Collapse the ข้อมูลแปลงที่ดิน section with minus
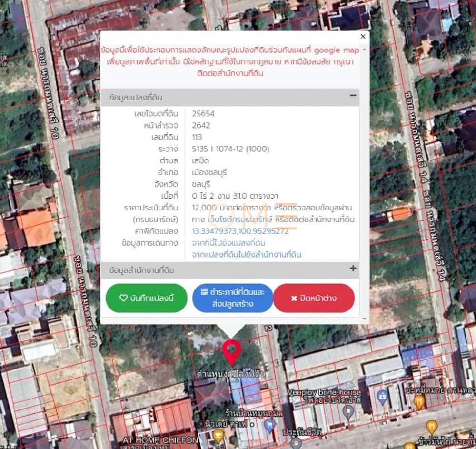 pyautogui.click(x=353, y=96)
